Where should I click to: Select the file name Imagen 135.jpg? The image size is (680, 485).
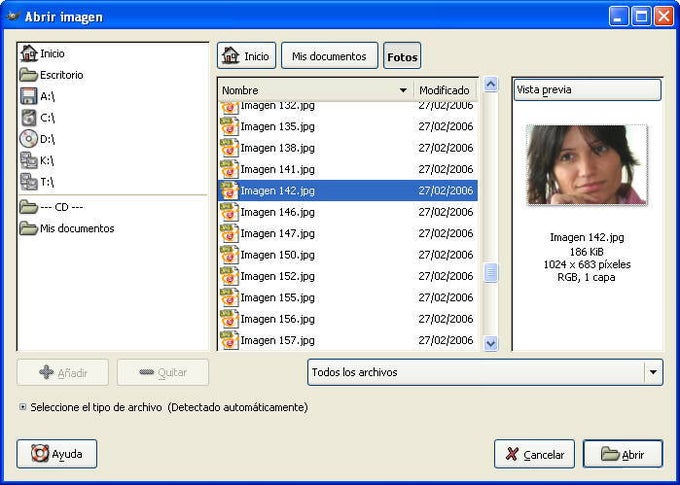pos(278,126)
